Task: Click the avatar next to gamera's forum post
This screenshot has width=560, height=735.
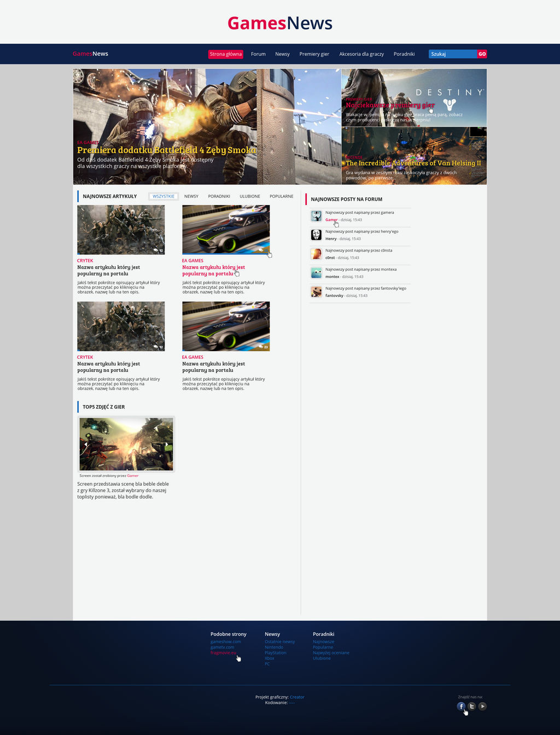Action: coord(316,216)
